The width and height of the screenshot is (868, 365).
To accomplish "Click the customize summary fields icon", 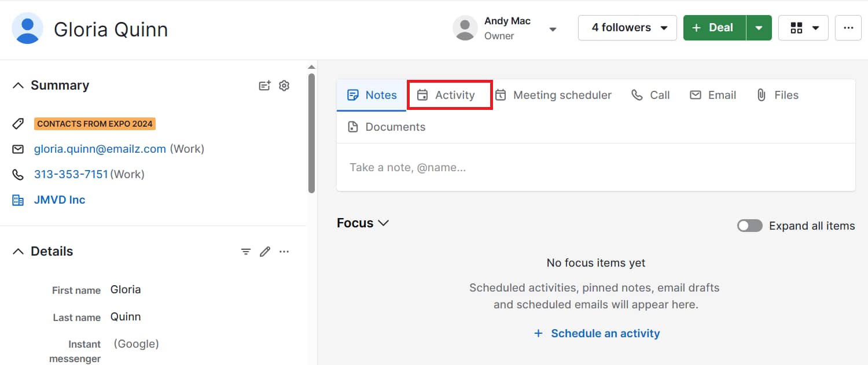I will (264, 86).
